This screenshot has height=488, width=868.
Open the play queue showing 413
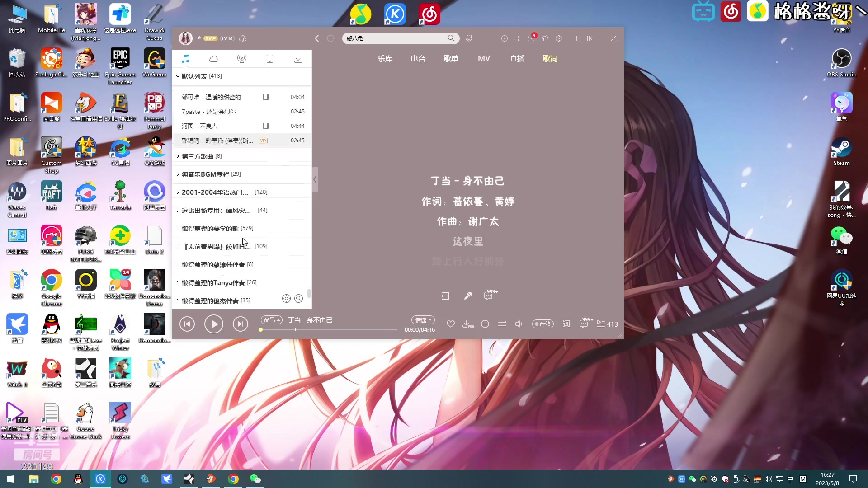(x=607, y=324)
